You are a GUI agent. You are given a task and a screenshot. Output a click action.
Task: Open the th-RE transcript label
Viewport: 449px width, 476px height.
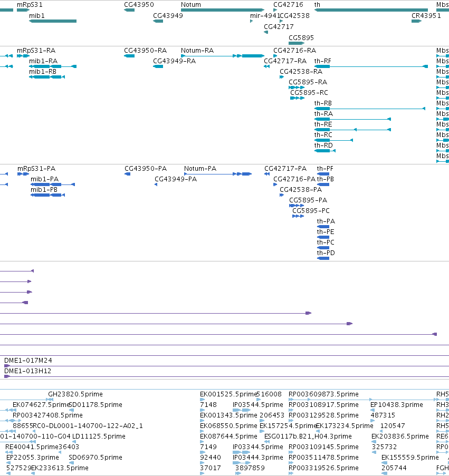(x=323, y=124)
